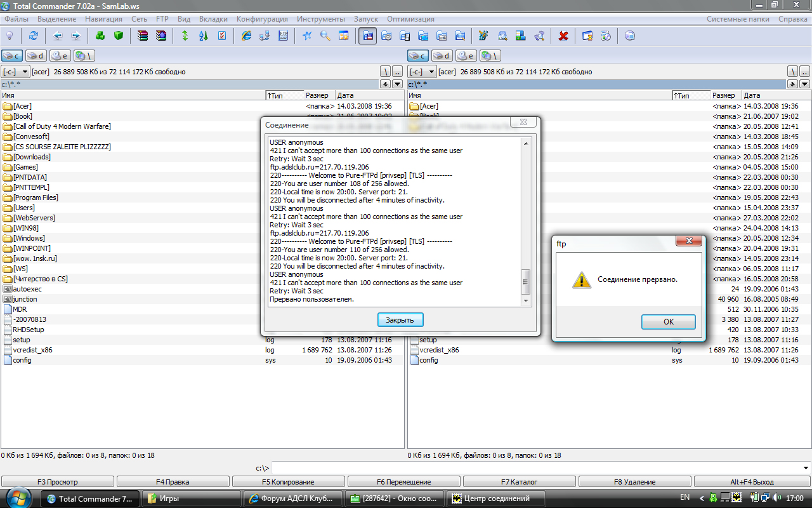This screenshot has width=812, height=508.
Task: Switch left panel to drive d
Action: tap(36, 56)
